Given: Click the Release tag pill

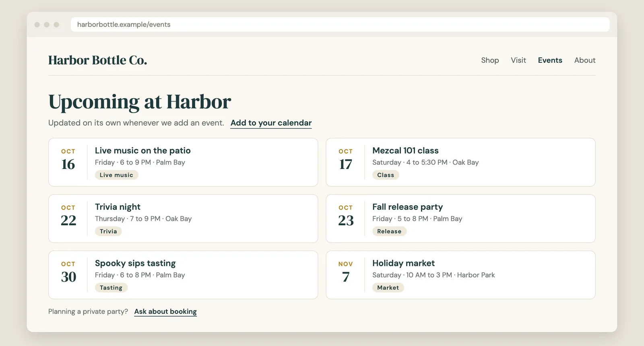Looking at the screenshot, I should tap(389, 231).
